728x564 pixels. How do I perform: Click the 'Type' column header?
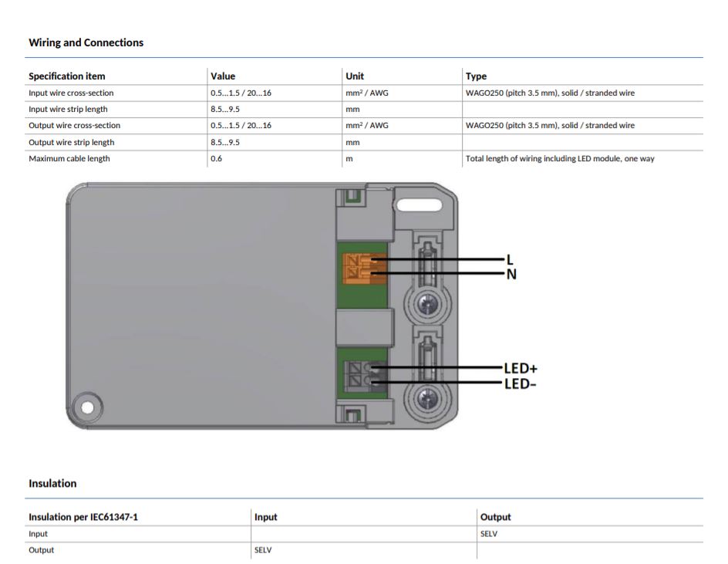[x=476, y=76]
